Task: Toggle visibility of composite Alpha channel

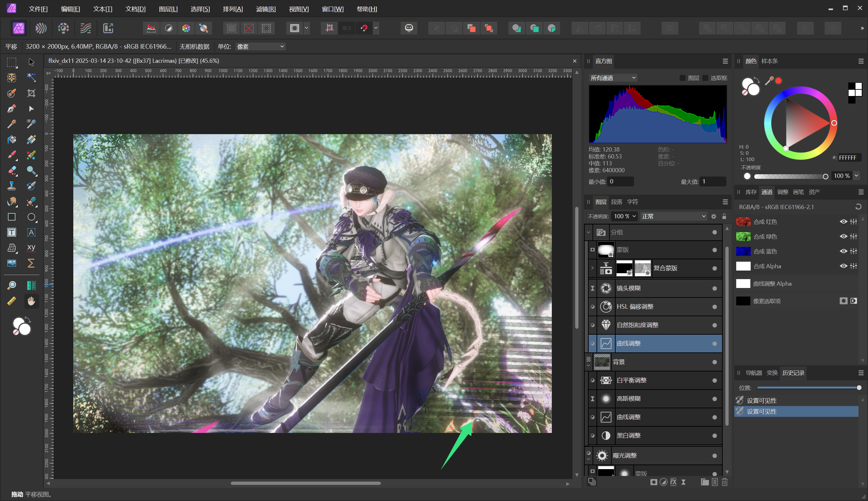Action: pyautogui.click(x=843, y=266)
